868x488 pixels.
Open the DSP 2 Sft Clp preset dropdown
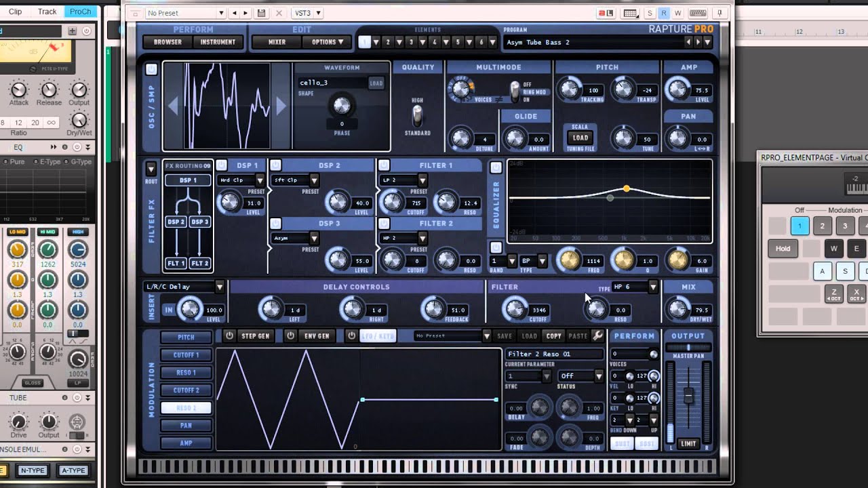tap(295, 180)
